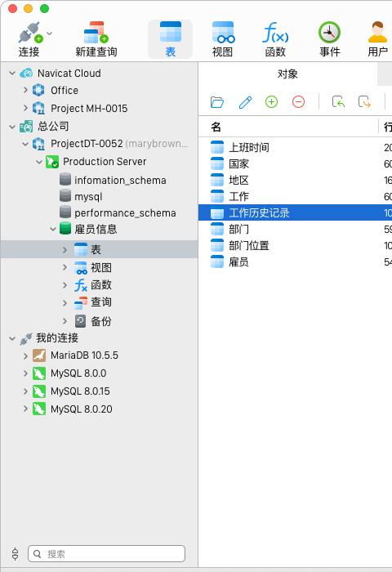Screen dimensions: 392x572
Task: Click the 名 column header
Action: point(288,127)
